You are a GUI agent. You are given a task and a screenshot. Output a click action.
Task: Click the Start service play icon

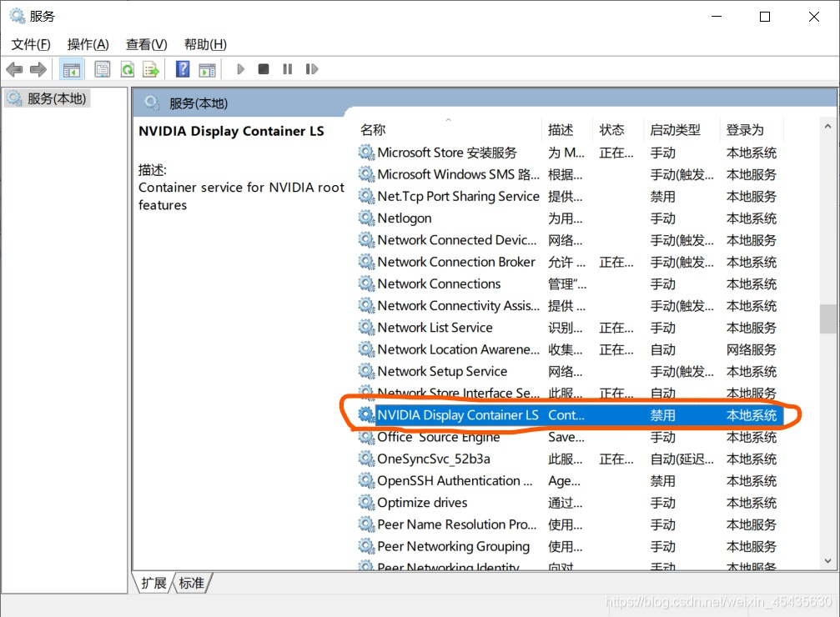240,69
